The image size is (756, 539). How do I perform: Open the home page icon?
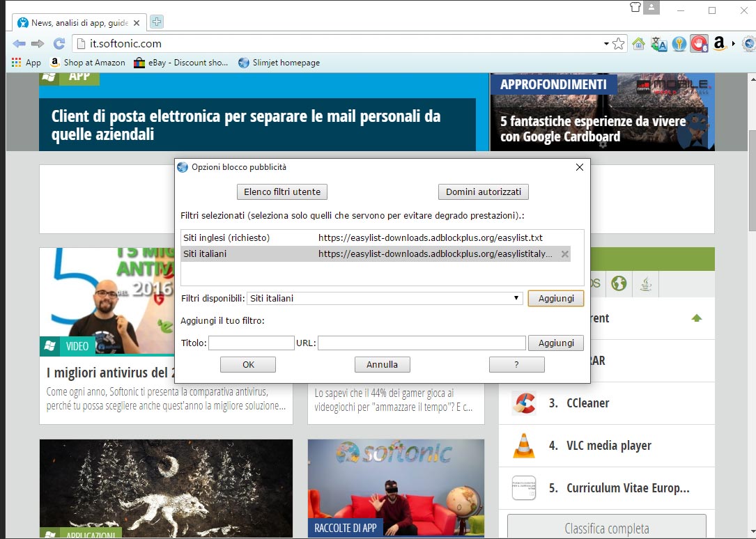coord(638,44)
